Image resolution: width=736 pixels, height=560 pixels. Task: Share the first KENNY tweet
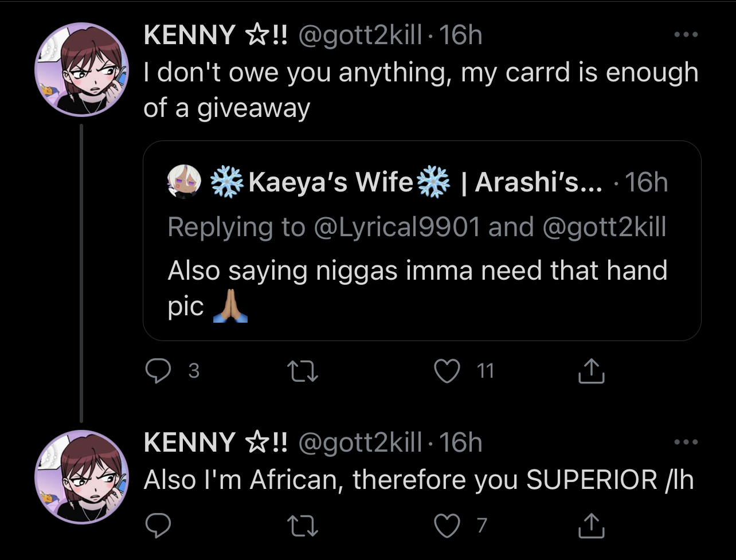[591, 371]
